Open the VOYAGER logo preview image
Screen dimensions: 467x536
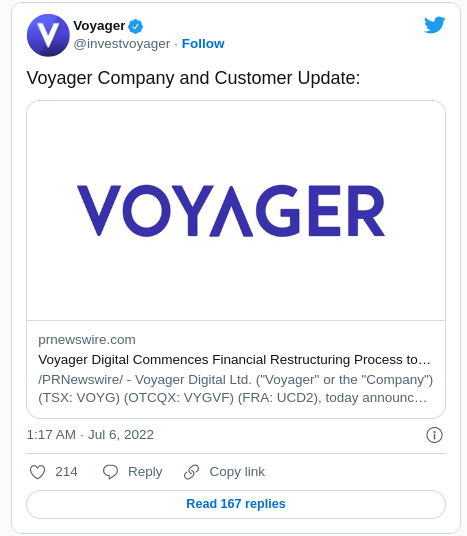pos(236,211)
